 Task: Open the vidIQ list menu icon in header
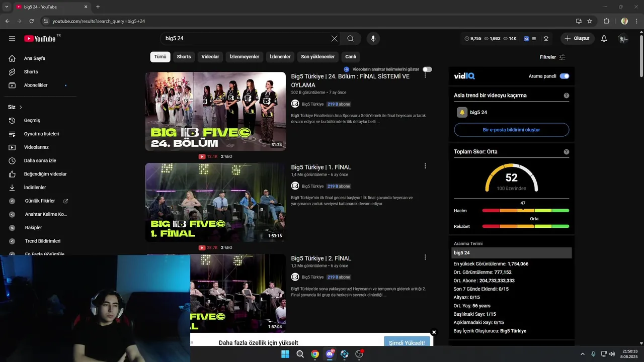tap(534, 39)
